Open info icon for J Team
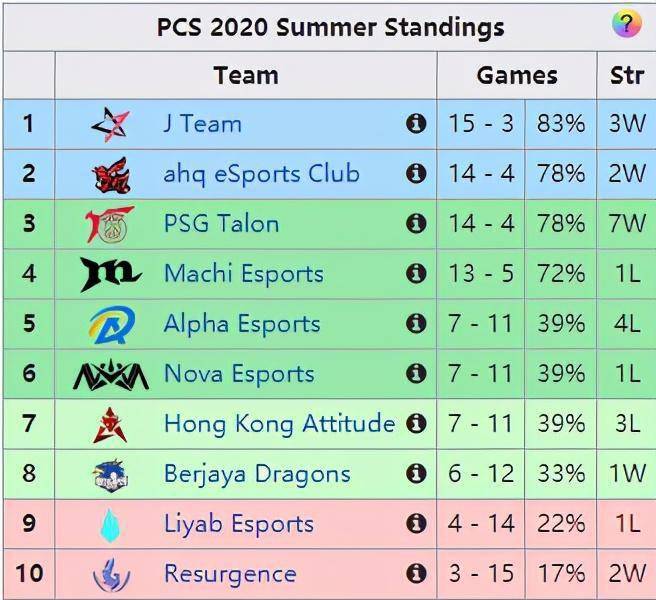Screen dimensions: 656x600 416,123
